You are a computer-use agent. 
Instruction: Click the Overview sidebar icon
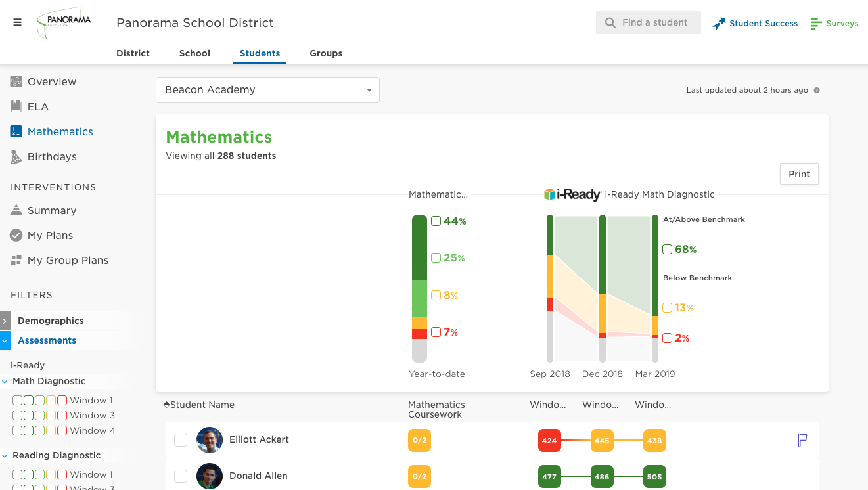(16, 81)
